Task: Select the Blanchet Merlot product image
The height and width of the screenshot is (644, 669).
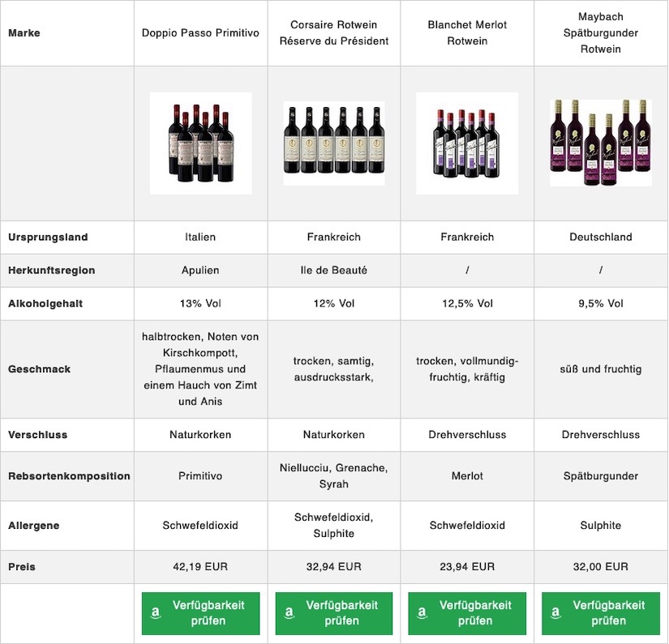Action: pos(467,144)
